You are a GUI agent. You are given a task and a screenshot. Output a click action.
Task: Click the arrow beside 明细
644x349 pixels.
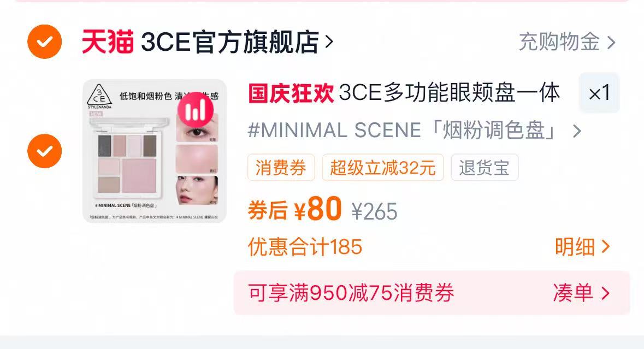click(605, 246)
